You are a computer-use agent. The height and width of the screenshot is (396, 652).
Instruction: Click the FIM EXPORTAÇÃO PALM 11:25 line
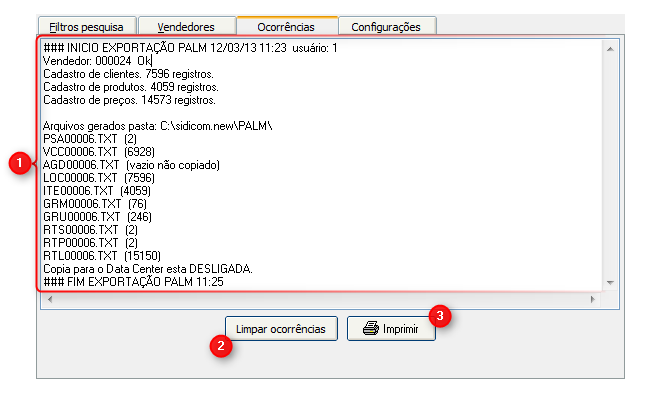(133, 282)
